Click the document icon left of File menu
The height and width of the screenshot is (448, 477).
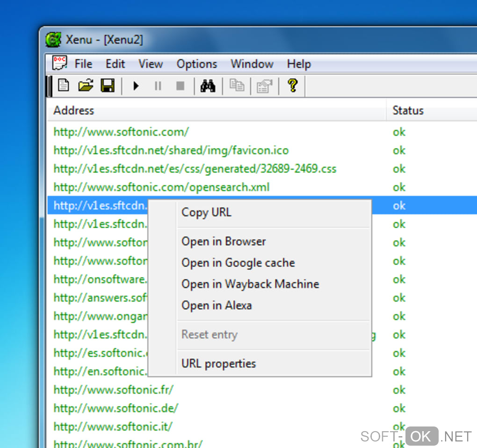click(59, 63)
